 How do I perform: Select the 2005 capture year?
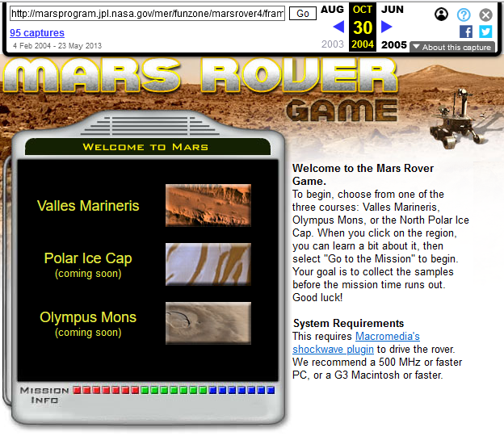pyautogui.click(x=394, y=44)
